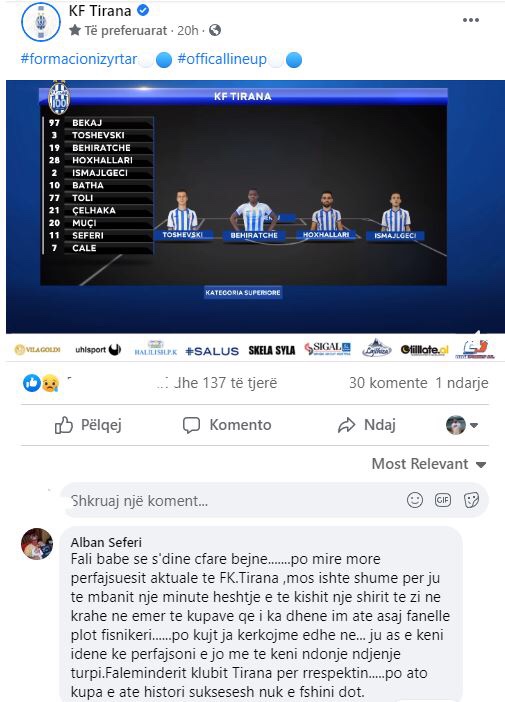
Task: Click the sad reaction emoji icon
Action: pyautogui.click(x=50, y=383)
